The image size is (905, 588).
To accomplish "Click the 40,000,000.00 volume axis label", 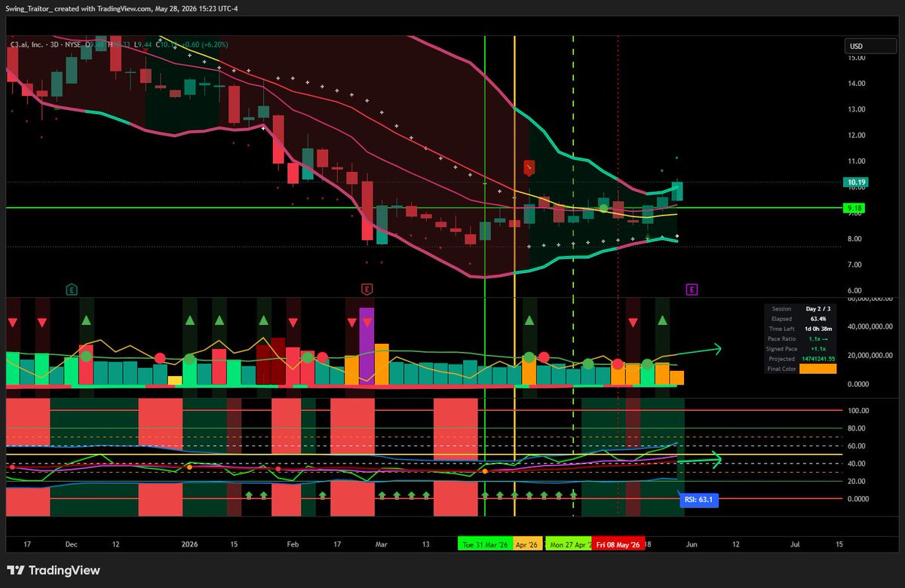I will coord(870,326).
